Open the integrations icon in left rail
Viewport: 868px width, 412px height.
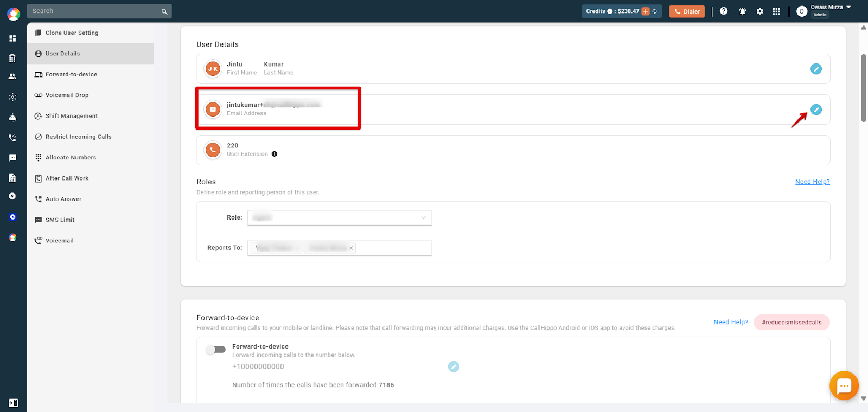point(12,97)
